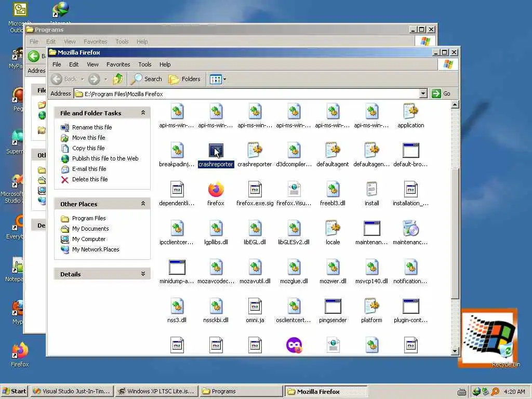Open the Start menu button
Screen dimensions: 532x399
click(14, 391)
